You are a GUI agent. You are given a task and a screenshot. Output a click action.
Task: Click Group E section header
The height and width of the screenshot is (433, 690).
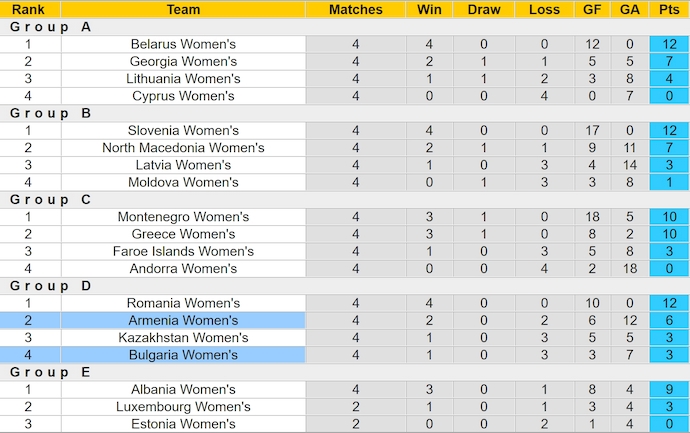tap(50, 372)
